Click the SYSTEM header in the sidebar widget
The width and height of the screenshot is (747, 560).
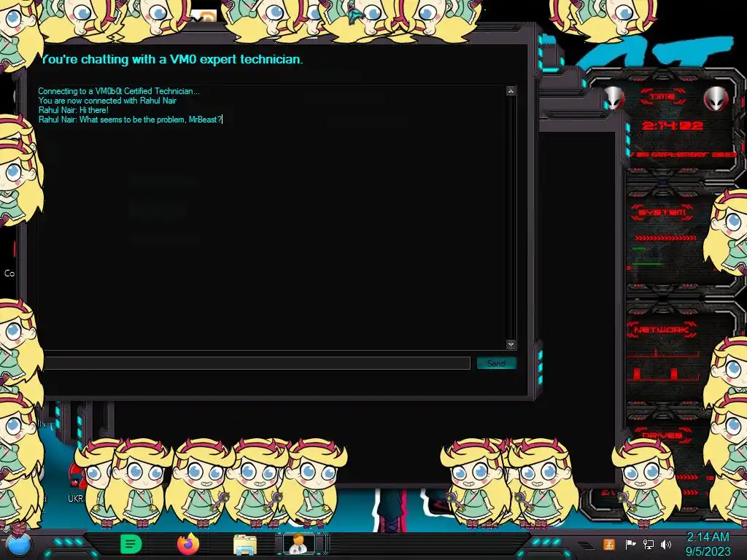tap(662, 212)
